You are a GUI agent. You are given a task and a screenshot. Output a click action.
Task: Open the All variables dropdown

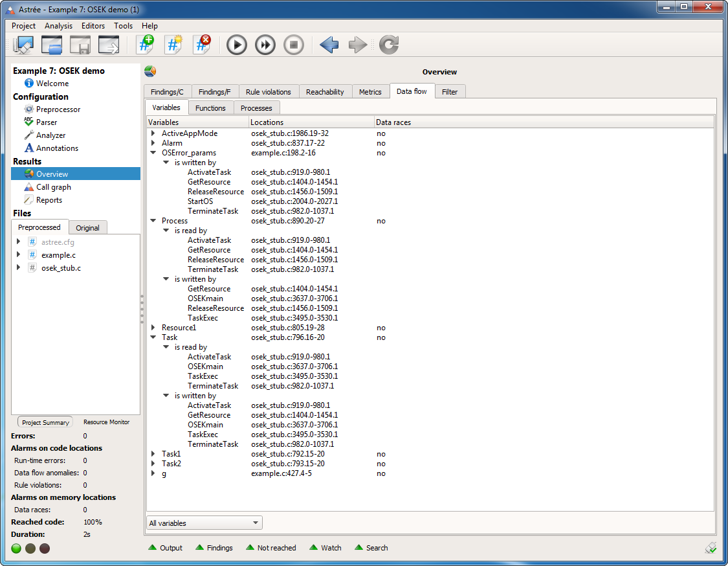[204, 523]
